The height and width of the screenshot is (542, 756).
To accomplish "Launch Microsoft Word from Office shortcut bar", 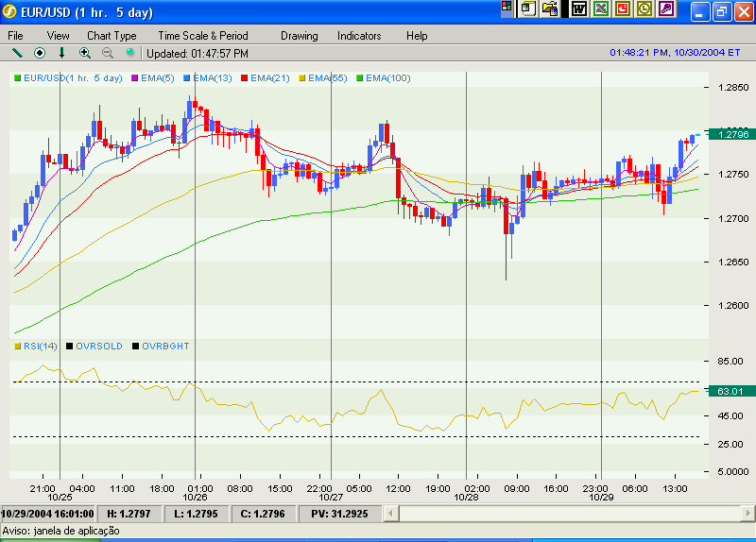I will (578, 9).
